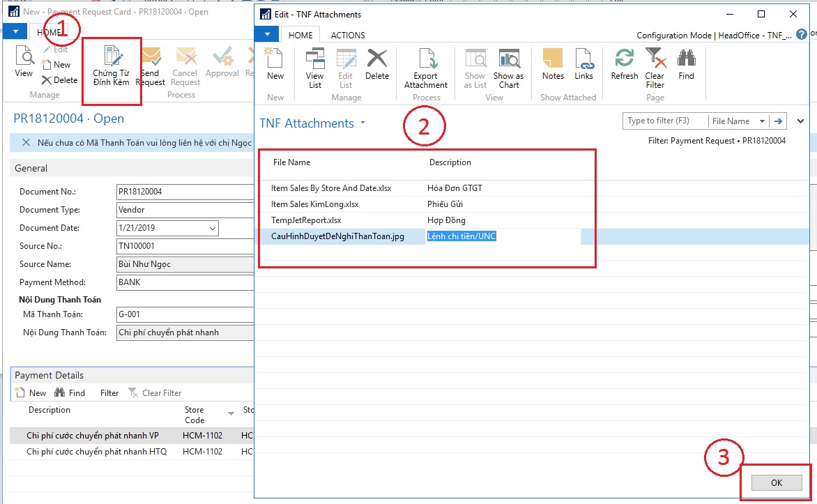Click the Source Name field Bùi Như Ngọc

(x=185, y=264)
